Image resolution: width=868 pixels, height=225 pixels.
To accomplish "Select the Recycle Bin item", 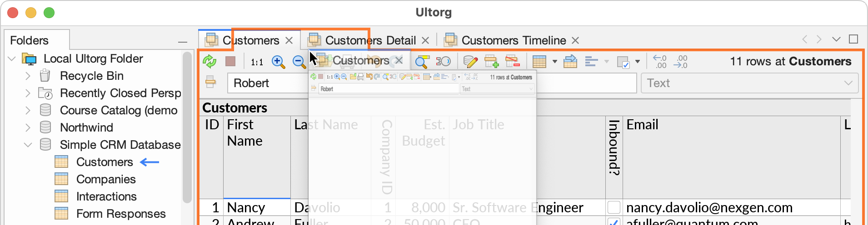I will 92,76.
